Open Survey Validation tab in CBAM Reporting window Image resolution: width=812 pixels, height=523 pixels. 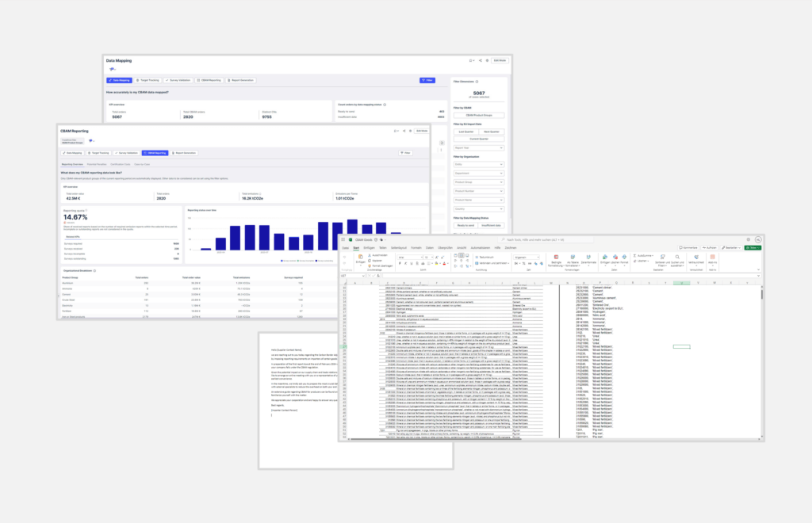pyautogui.click(x=127, y=153)
